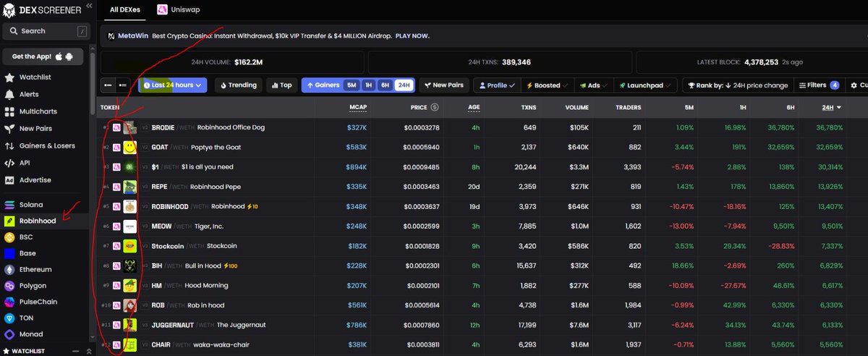Toggle the Ads filter
This screenshot has width=868, height=356.
pyautogui.click(x=593, y=85)
